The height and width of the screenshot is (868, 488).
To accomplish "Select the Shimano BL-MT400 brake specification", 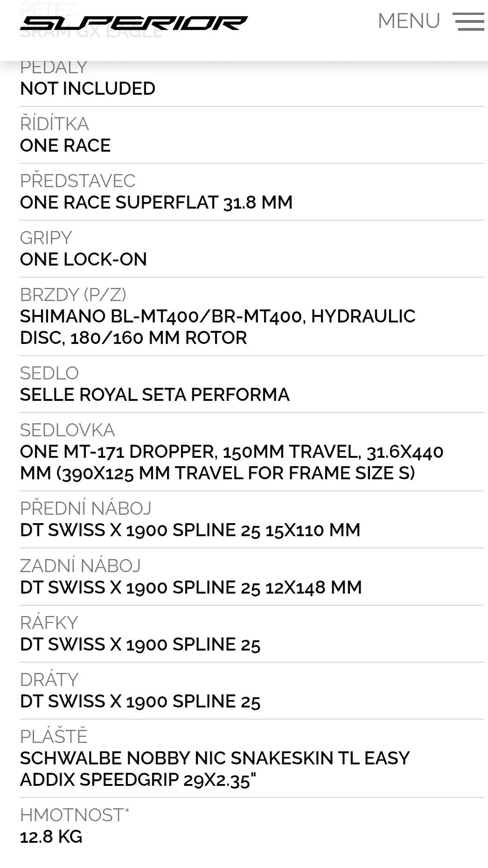I will pyautogui.click(x=217, y=327).
